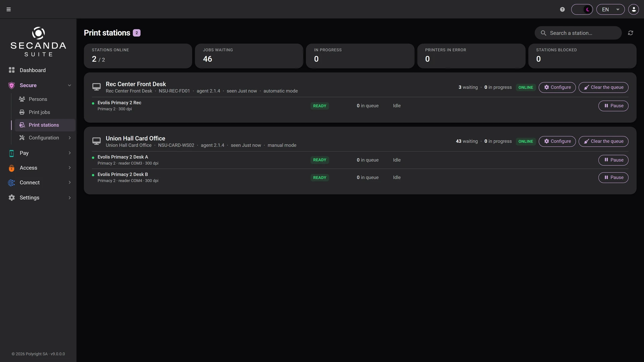Open the hamburger menu icon
Screen dimensions: 644x362
9,9
